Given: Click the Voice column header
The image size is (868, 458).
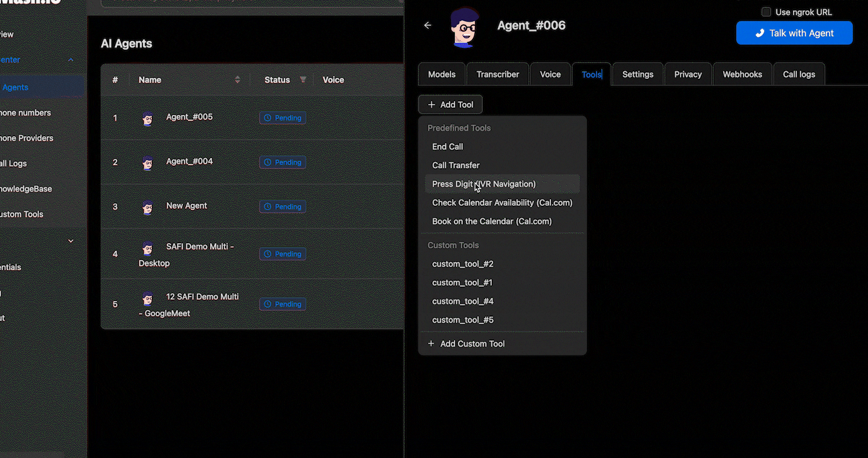Looking at the screenshot, I should pyautogui.click(x=333, y=80).
